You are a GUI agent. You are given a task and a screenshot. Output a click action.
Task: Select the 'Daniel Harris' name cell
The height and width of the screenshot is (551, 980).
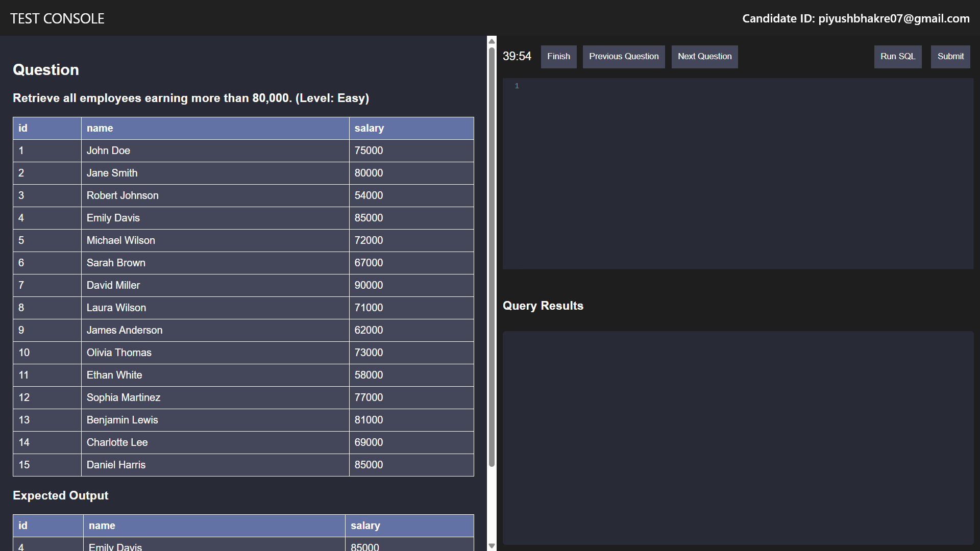[215, 465]
